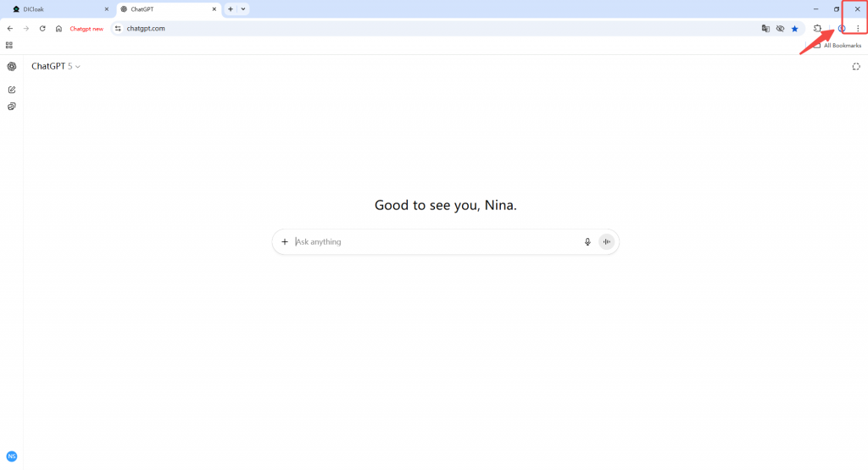Click the crossed-out eye icon in address bar
Screen dimensions: 868x470
click(780, 29)
